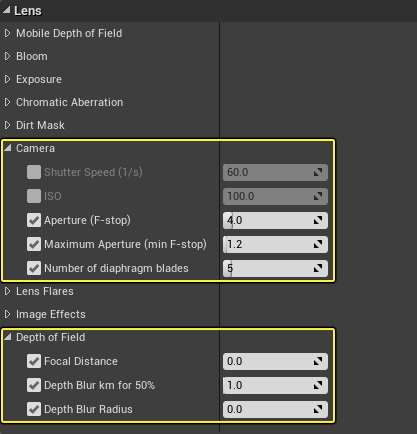Uncheck the Aperture (F-stop) checkbox
The height and width of the screenshot is (434, 417).
(x=34, y=220)
